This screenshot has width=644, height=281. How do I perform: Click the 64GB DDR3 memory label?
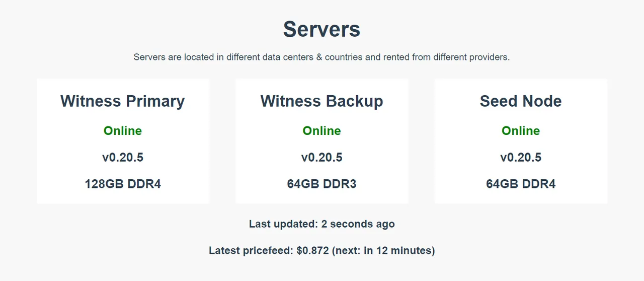[x=321, y=184]
